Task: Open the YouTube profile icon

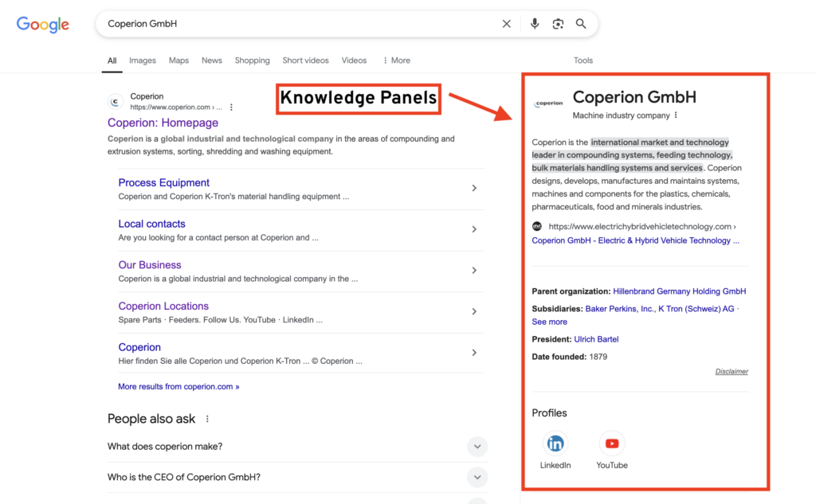Action: click(611, 443)
